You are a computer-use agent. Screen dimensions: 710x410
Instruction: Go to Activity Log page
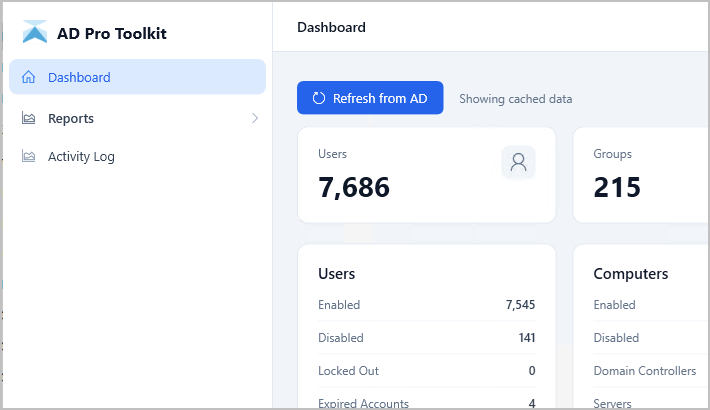[x=81, y=156]
